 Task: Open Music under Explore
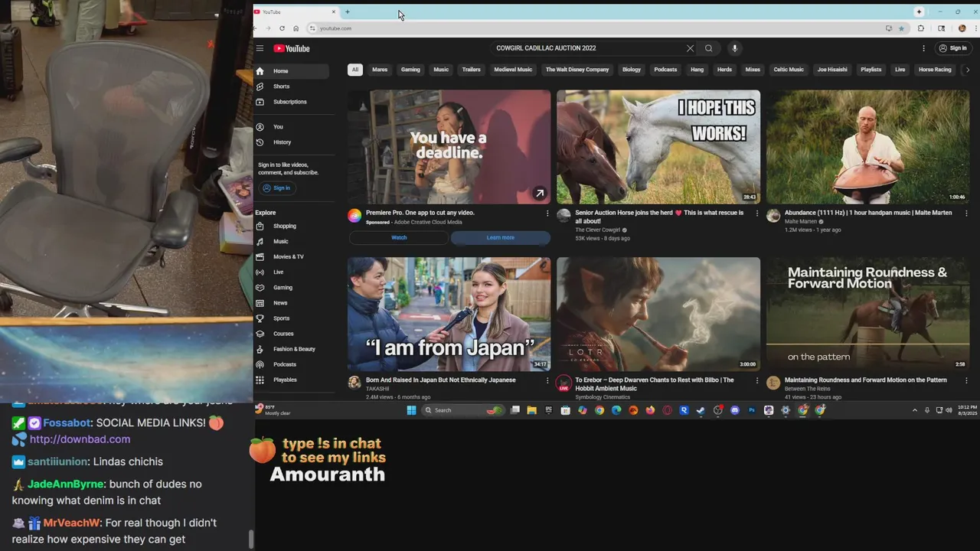[292, 242]
